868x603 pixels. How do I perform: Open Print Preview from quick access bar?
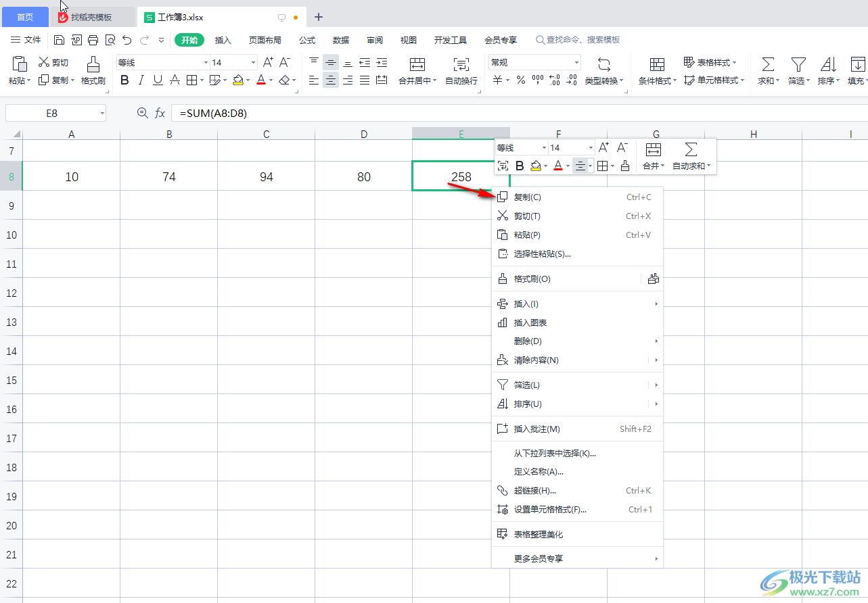(x=110, y=40)
